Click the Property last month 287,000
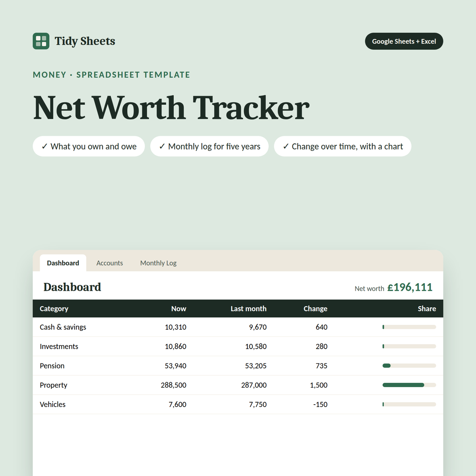Screen dimensions: 476x476 [254, 385]
